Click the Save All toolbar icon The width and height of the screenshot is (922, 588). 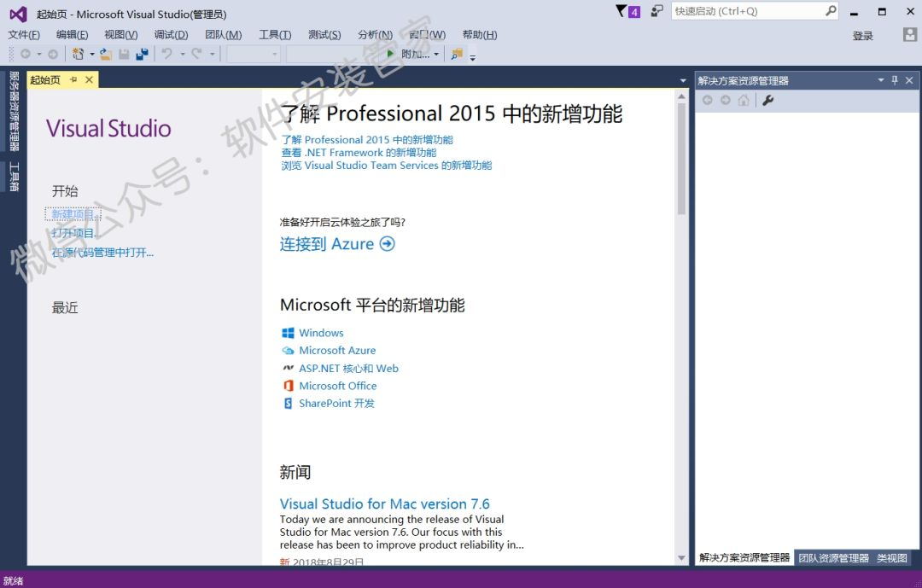tap(142, 54)
